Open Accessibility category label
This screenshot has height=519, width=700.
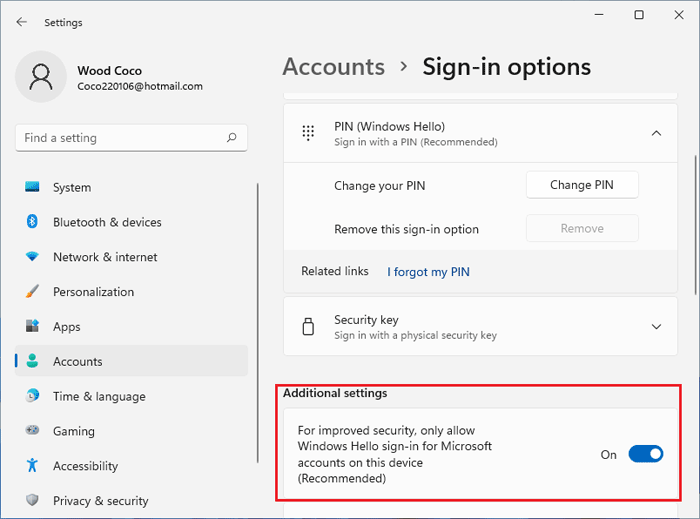click(x=85, y=466)
